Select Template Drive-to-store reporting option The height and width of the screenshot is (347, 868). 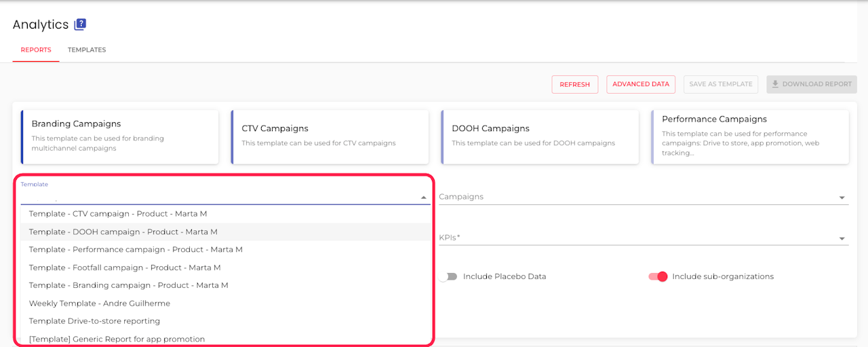[x=94, y=321]
